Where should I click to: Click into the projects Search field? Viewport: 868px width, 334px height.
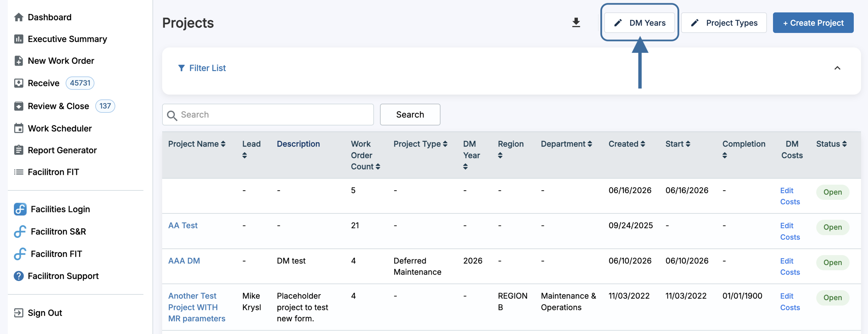coord(268,114)
